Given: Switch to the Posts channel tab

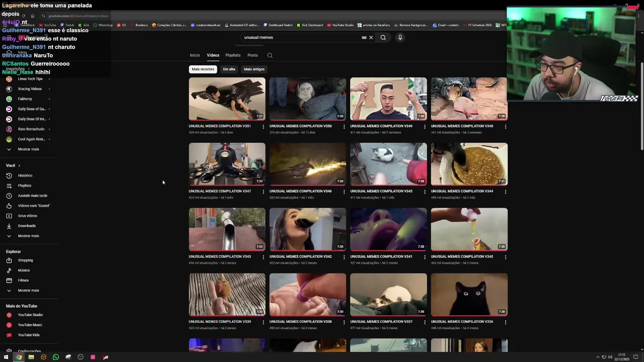Looking at the screenshot, I should pos(253,55).
